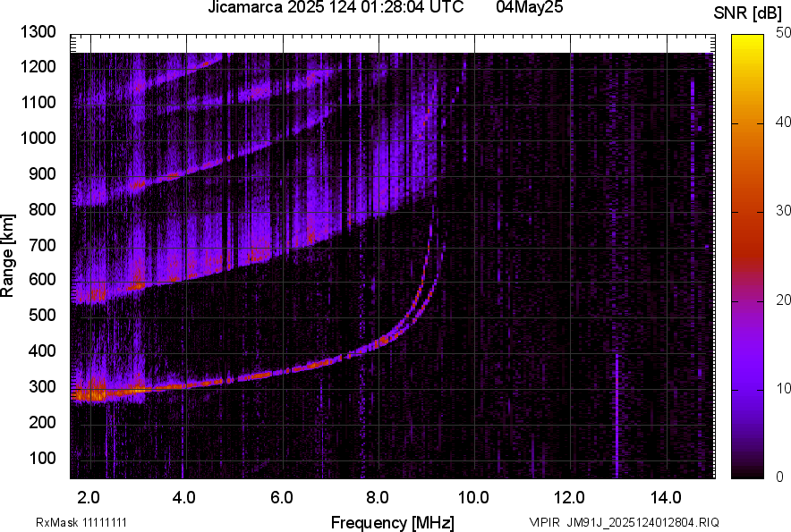Click the colorbar tick label '20'
This screenshot has width=791, height=532.
tap(784, 300)
